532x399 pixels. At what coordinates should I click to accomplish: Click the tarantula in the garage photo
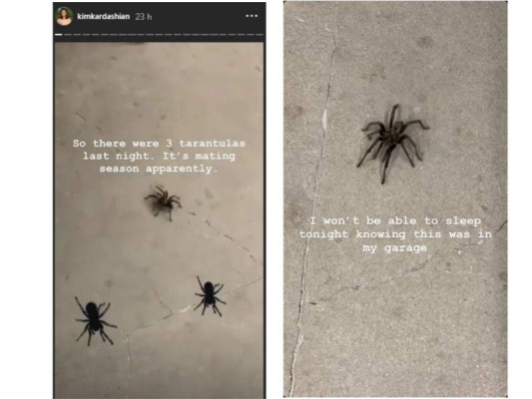click(392, 143)
